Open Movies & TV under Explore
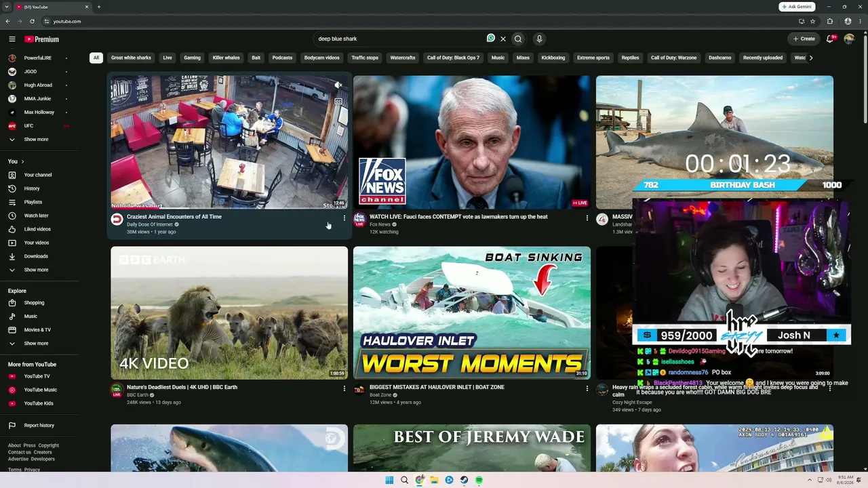 (x=39, y=330)
